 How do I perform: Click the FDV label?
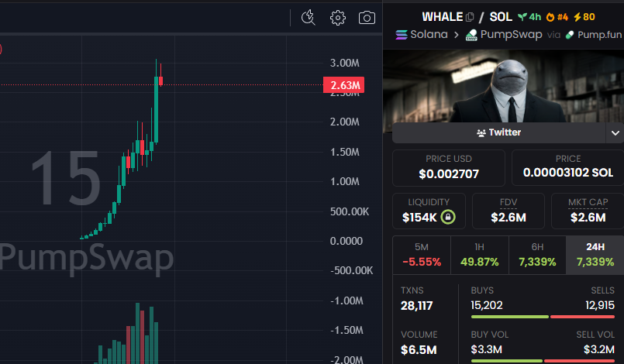coord(509,202)
